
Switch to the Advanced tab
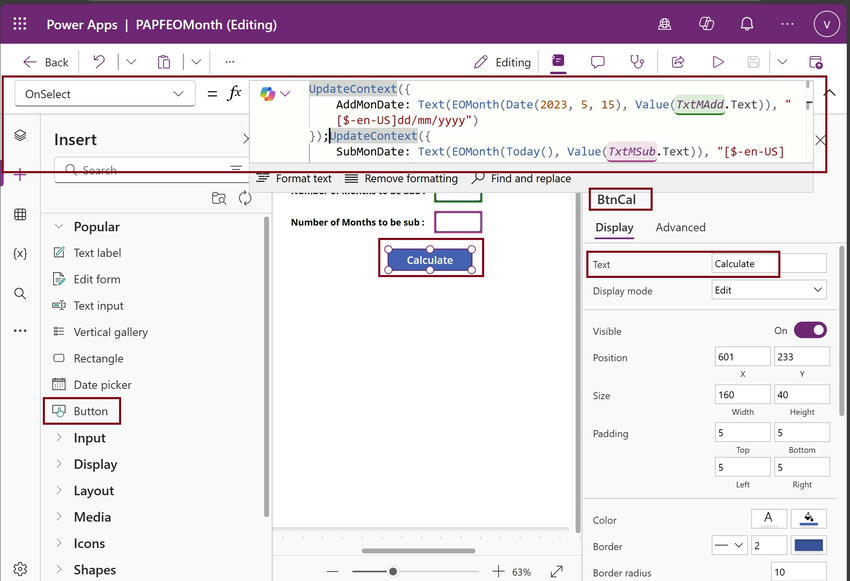[x=680, y=228]
